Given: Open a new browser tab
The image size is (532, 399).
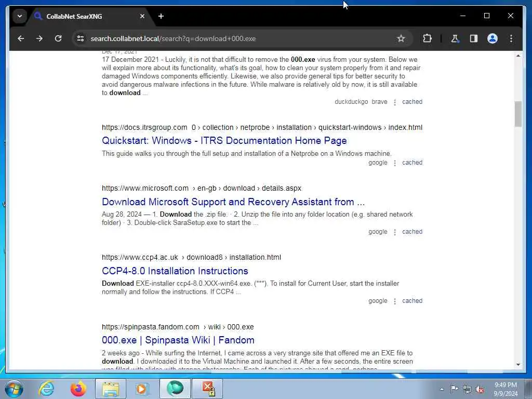Looking at the screenshot, I should (161, 16).
